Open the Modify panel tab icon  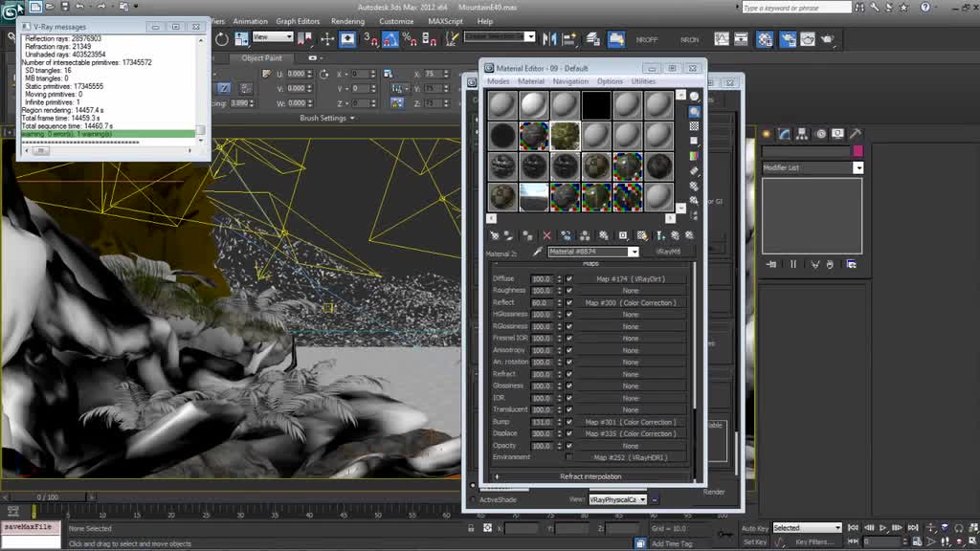point(785,134)
